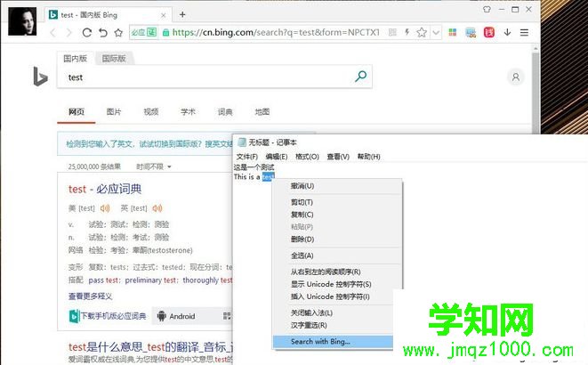Click the lightning speed mode icon
Image resolution: width=588 pixels, height=365 pixels.
point(407,32)
